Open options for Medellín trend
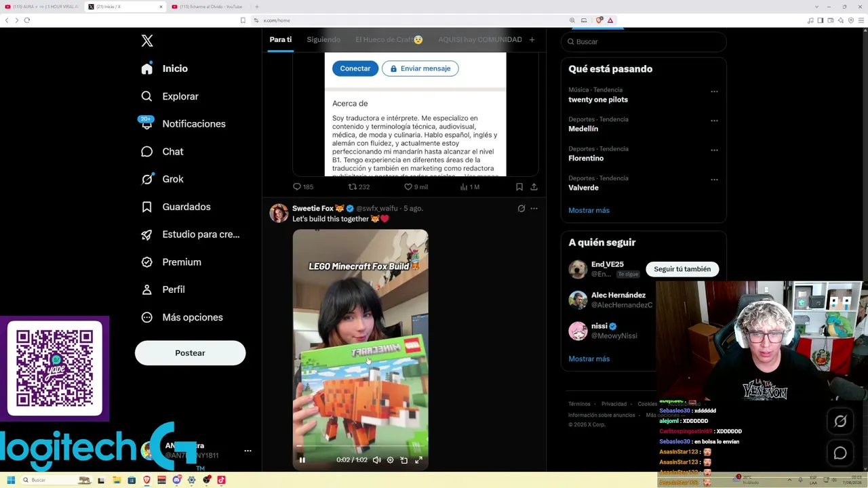The image size is (868, 488). (714, 121)
